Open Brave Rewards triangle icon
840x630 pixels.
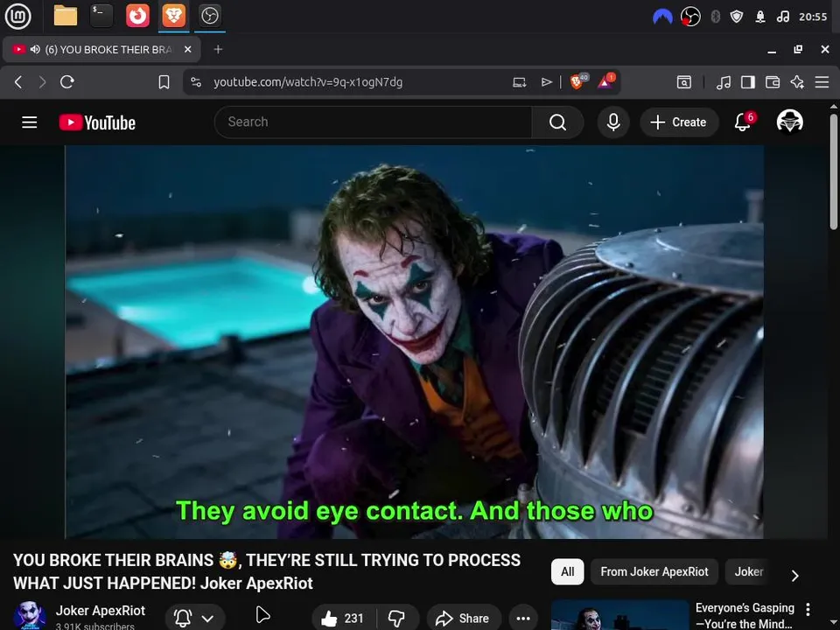coord(606,81)
